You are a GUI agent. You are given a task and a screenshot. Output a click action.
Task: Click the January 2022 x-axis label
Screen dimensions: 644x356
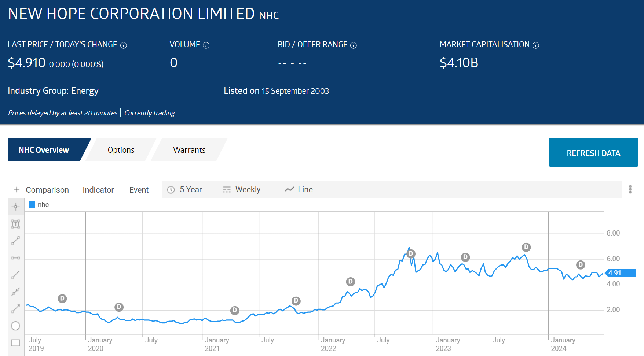click(x=333, y=344)
